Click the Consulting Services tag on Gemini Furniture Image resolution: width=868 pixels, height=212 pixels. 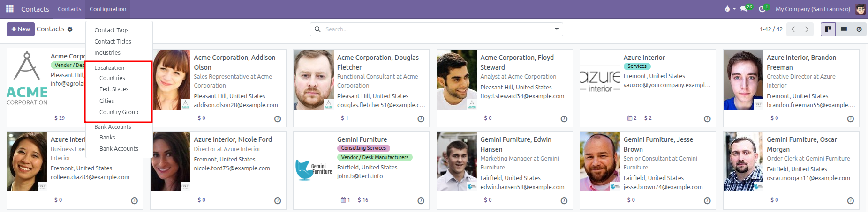click(x=363, y=148)
